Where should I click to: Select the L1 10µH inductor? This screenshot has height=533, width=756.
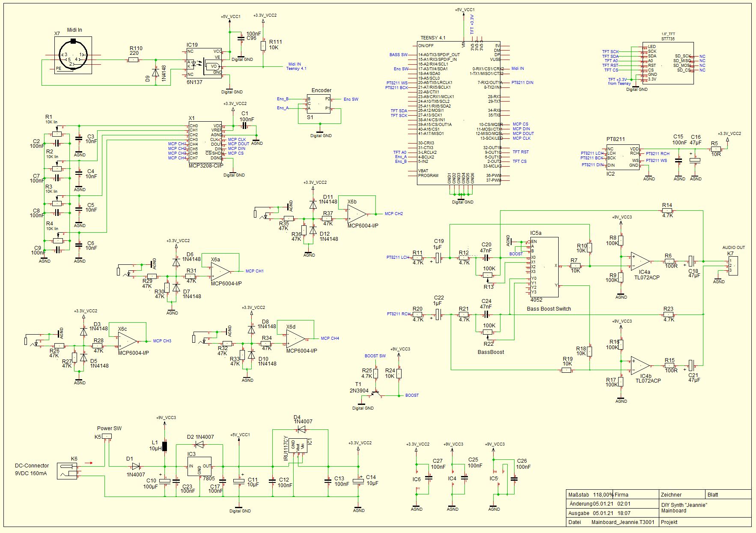pos(165,446)
